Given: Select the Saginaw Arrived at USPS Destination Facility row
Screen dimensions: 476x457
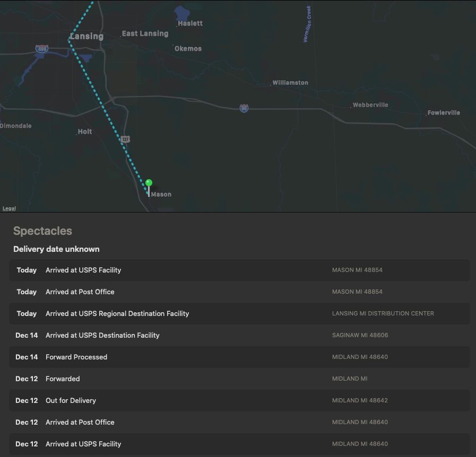Looking at the screenshot, I should 239,336.
